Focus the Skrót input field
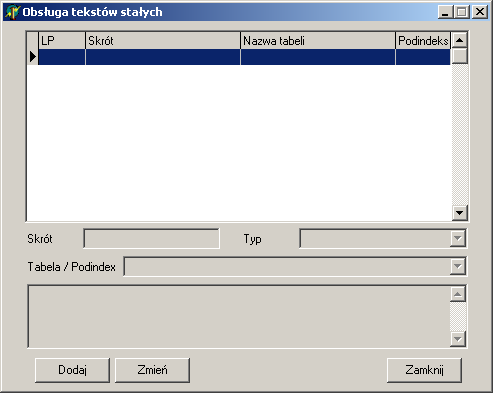The width and height of the screenshot is (493, 393). [x=151, y=238]
